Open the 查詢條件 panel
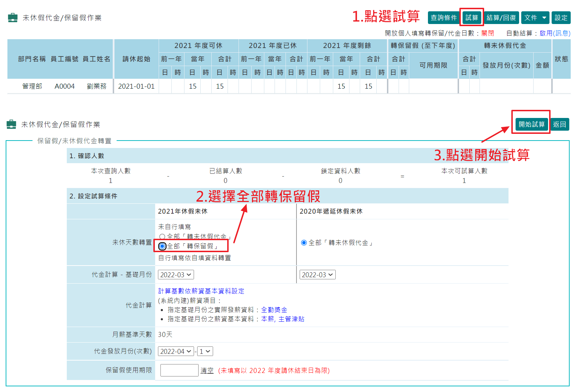 (x=443, y=17)
